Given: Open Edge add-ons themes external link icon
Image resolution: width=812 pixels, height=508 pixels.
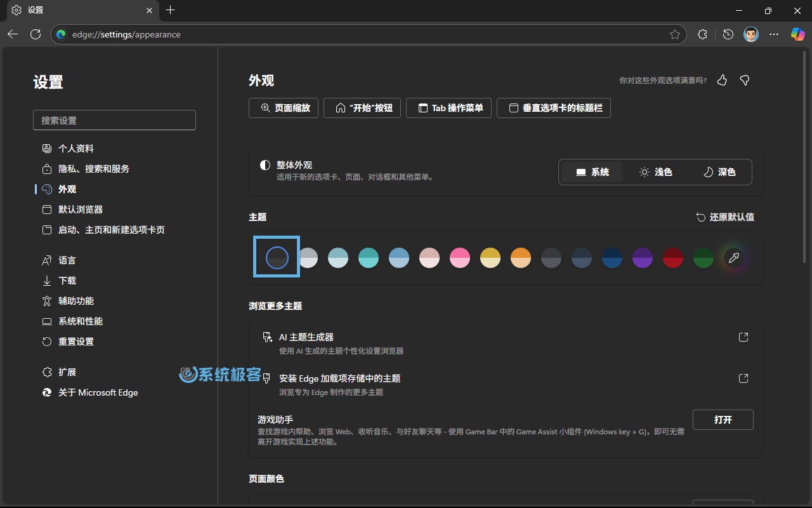Looking at the screenshot, I should (x=743, y=378).
